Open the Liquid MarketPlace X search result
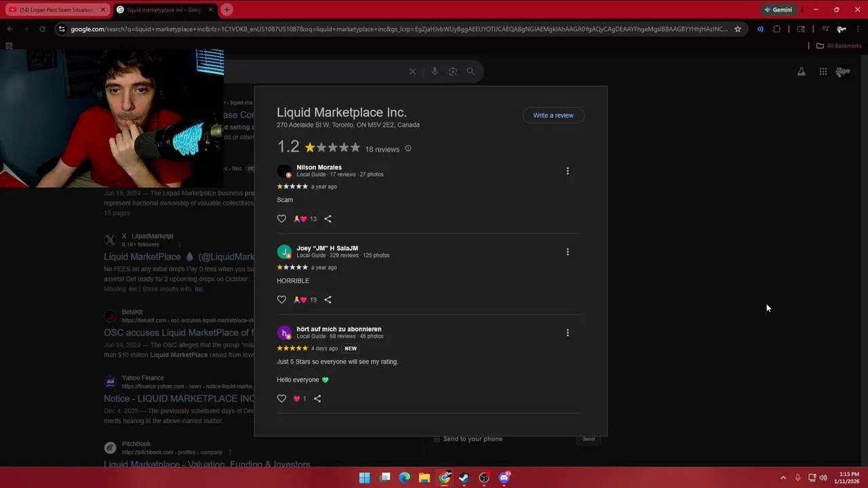 [x=179, y=257]
